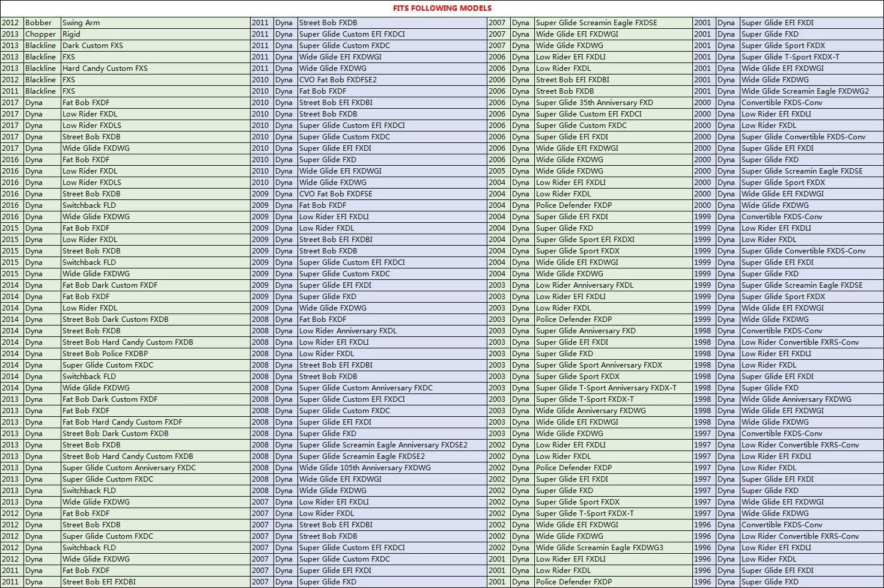The width and height of the screenshot is (884, 588).
Task: Select the 'CVO Fat Bob FXDFSE' cell
Action: pos(335,194)
